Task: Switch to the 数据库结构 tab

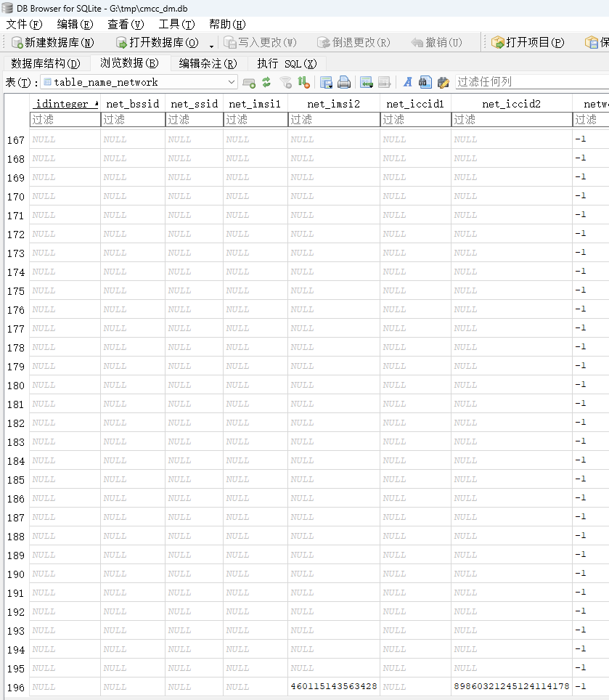Action: click(46, 63)
